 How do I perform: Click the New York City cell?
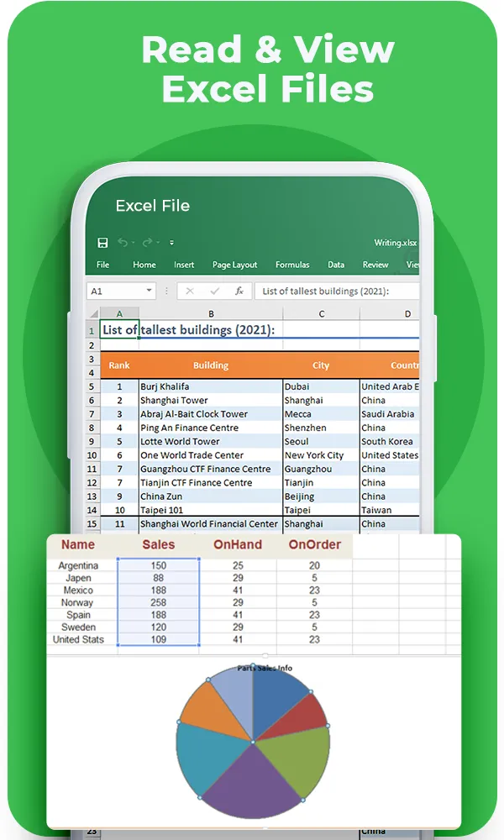[x=322, y=455]
